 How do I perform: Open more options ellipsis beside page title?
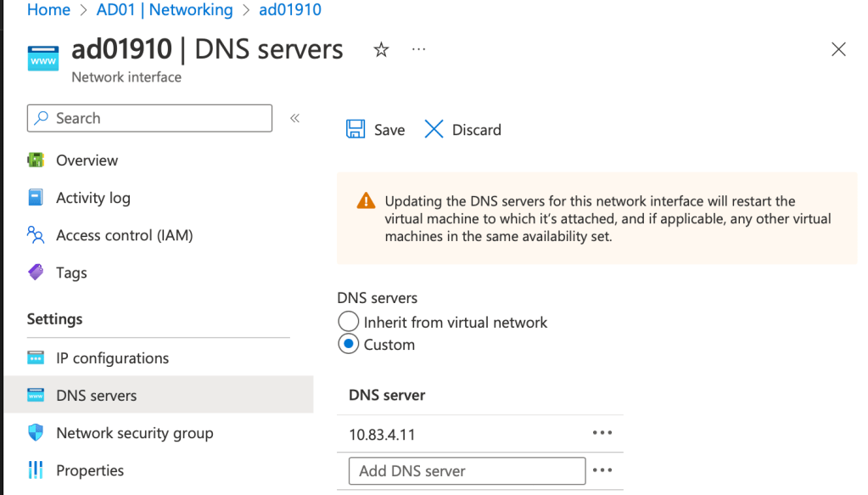[418, 50]
